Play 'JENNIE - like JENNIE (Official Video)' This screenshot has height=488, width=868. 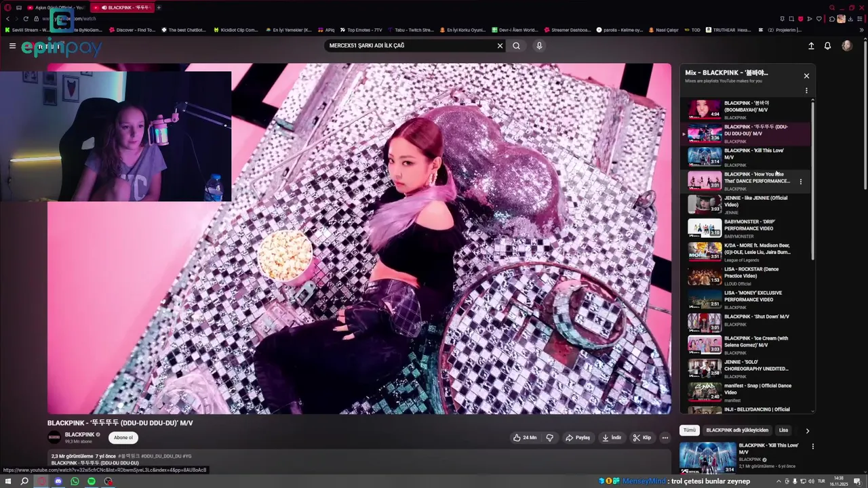[746, 204]
